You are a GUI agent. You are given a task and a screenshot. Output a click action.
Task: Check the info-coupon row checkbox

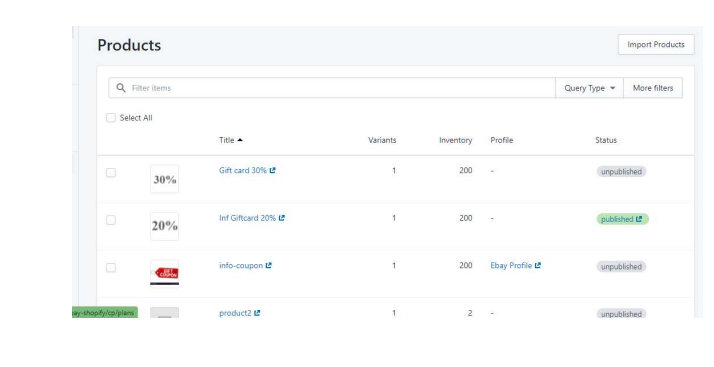click(111, 268)
